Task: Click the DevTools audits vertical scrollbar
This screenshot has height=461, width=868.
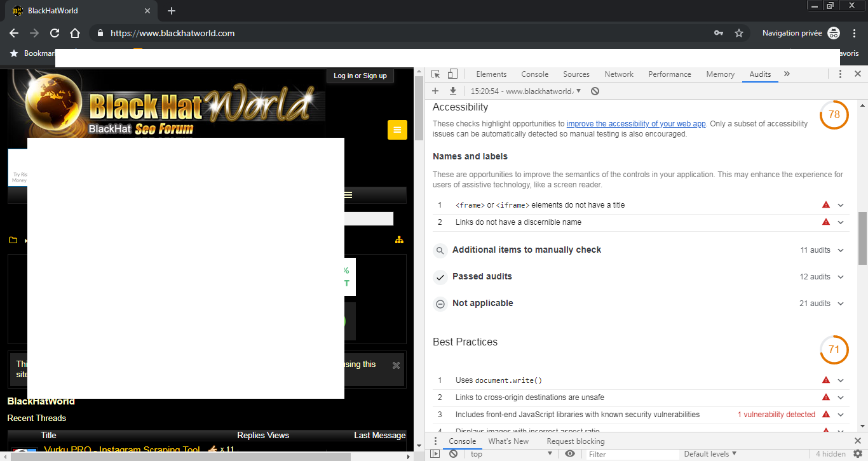Action: pos(862,238)
